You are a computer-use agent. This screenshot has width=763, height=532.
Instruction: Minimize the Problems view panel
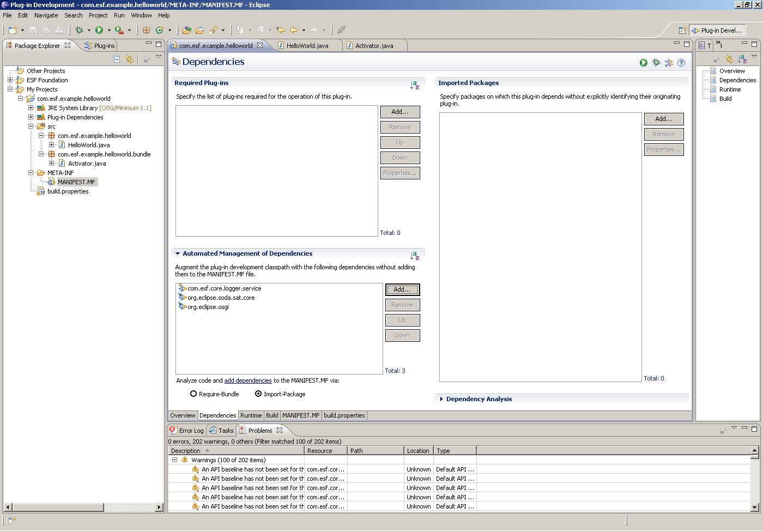point(744,428)
